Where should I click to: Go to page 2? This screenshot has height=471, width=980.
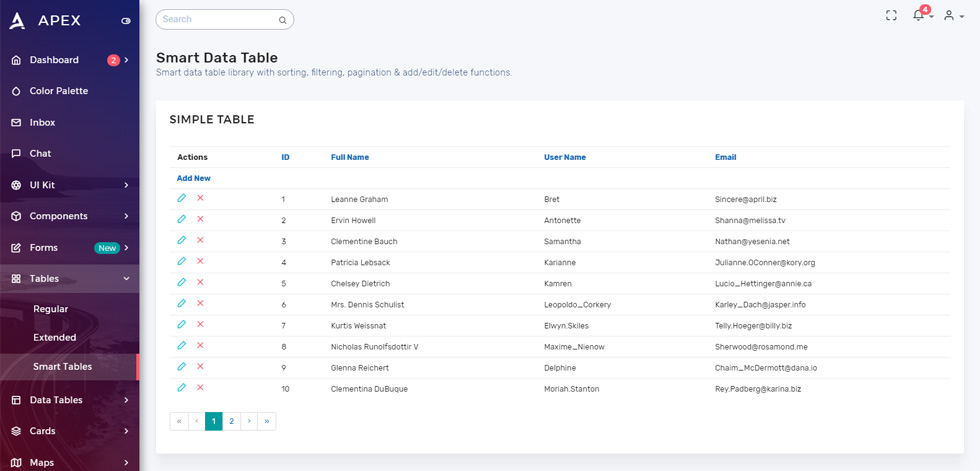[231, 422]
